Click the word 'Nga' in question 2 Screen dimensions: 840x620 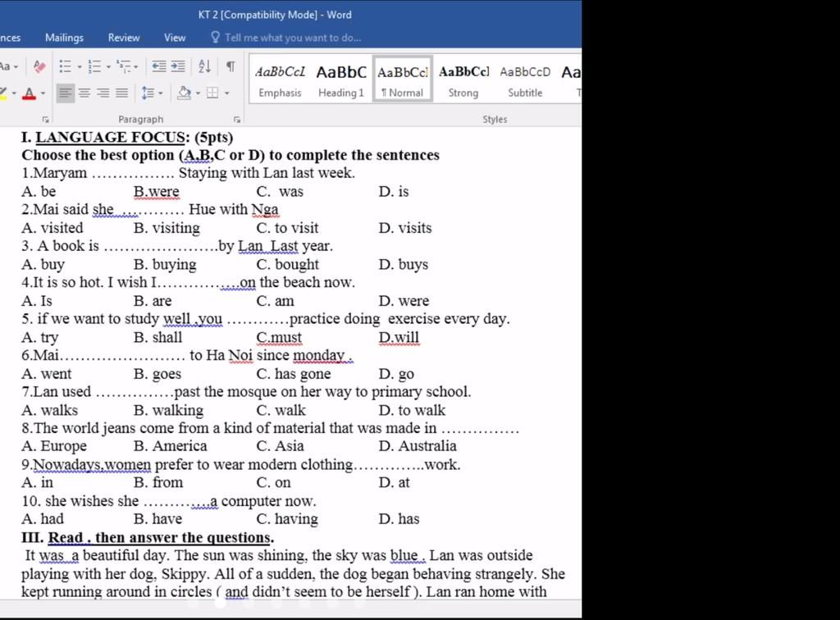tap(265, 210)
